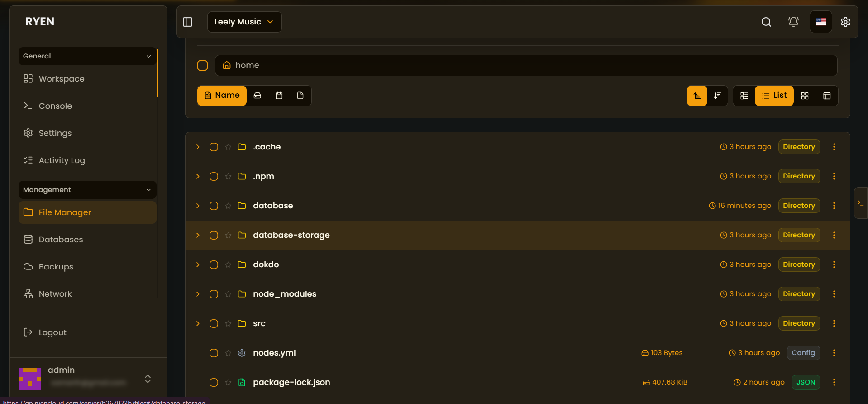Screen dimensions: 868x404
Task: Select the .cache folder checkbox
Action: point(214,147)
